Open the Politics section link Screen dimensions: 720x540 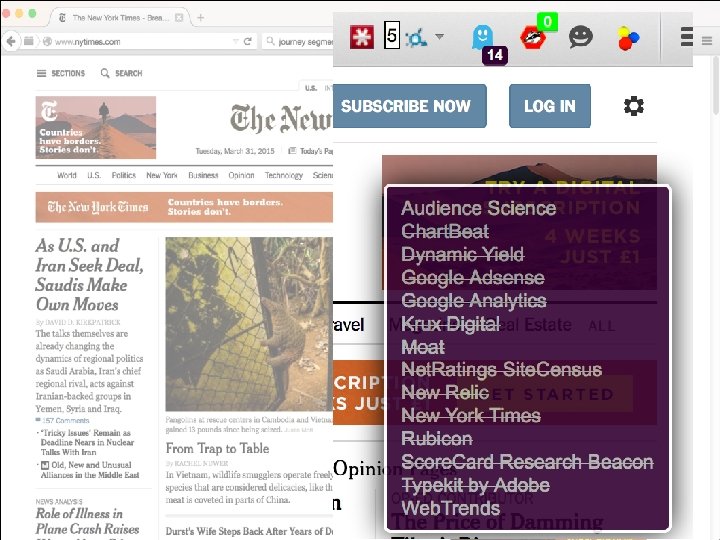(124, 175)
